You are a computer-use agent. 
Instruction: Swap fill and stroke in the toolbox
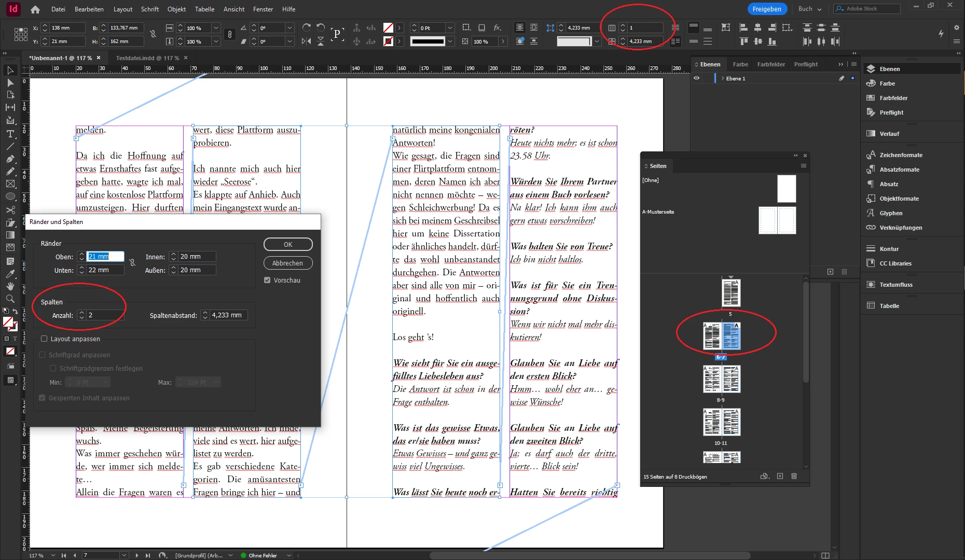[16, 312]
